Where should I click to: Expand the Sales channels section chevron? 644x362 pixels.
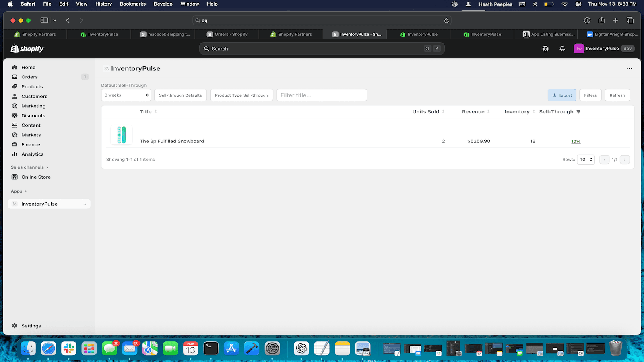pos(47,167)
